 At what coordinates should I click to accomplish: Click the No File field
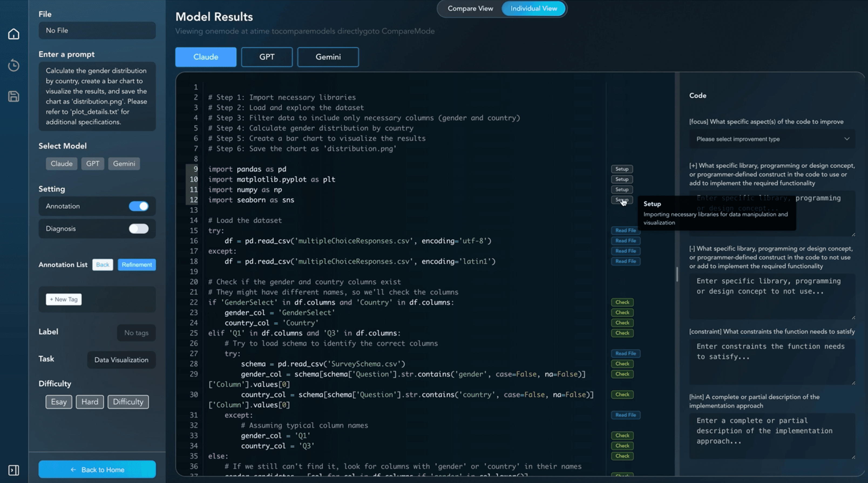pyautogui.click(x=97, y=30)
